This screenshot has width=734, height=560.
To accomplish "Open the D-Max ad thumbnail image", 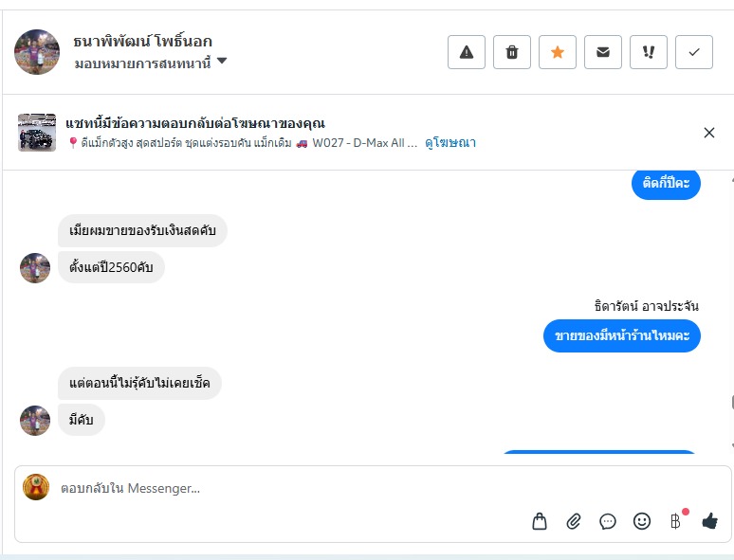I will pos(37,133).
